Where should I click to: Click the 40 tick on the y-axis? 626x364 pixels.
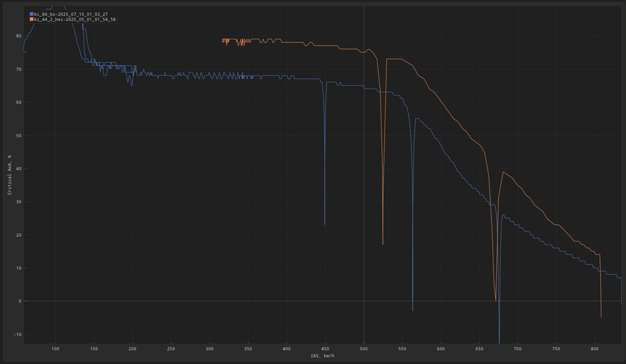click(19, 168)
